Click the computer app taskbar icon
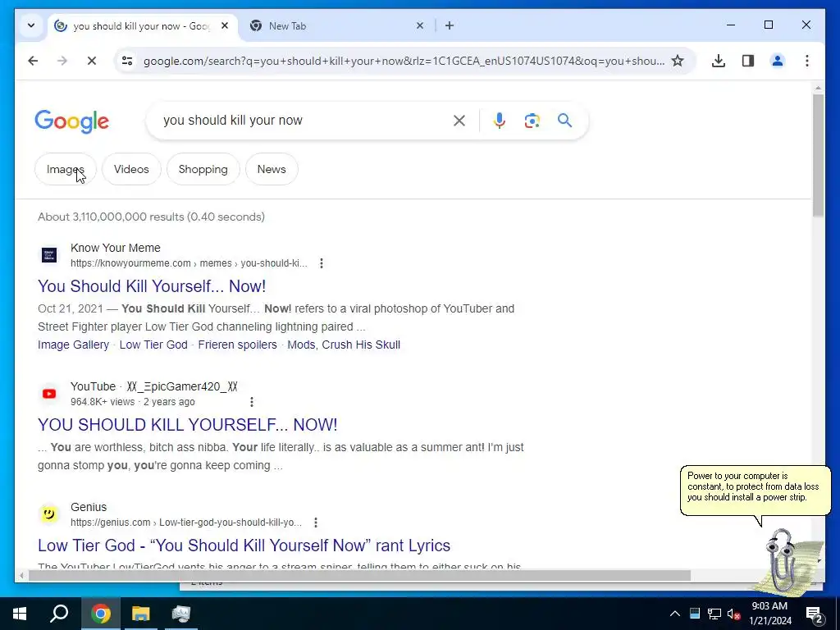 tap(180, 614)
